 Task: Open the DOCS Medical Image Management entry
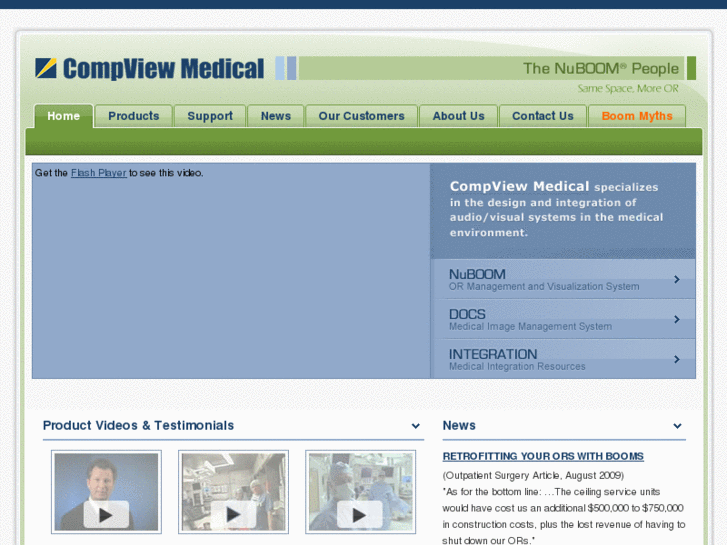click(563, 319)
